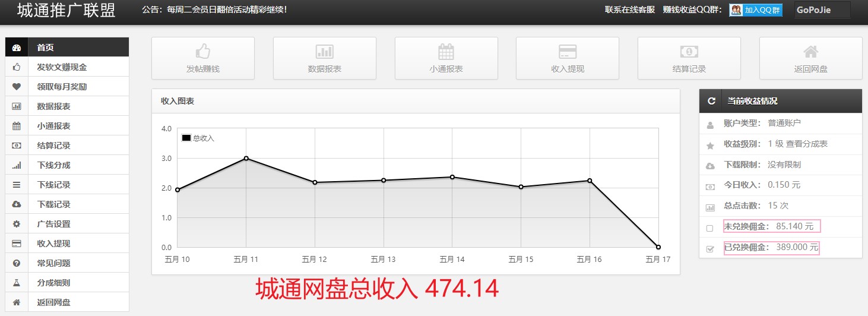The width and height of the screenshot is (868, 316).
Task: Click the 389.000 元 redeemed commission value
Action: click(x=797, y=247)
